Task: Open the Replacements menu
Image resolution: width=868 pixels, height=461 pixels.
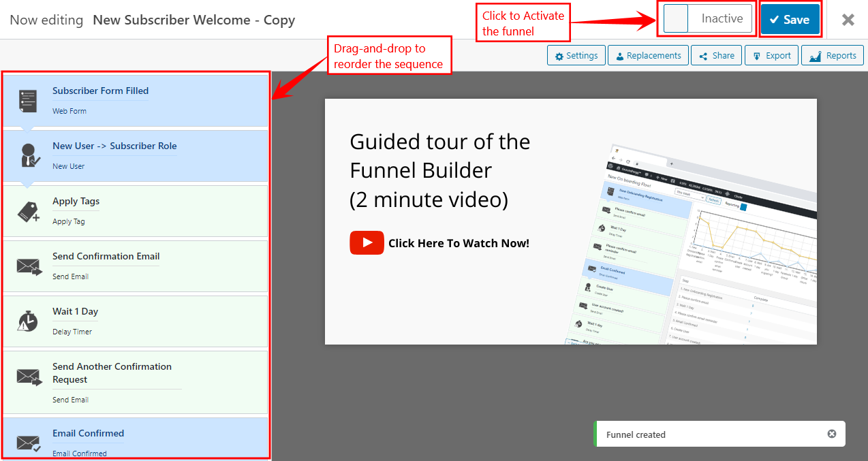Action: pos(647,56)
